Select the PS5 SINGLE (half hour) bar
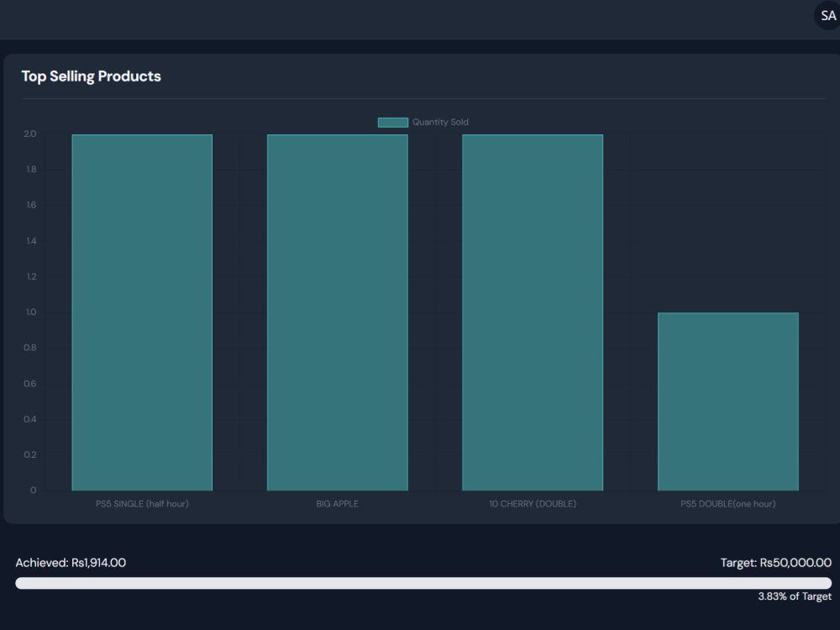This screenshot has width=840, height=630. coord(142,312)
